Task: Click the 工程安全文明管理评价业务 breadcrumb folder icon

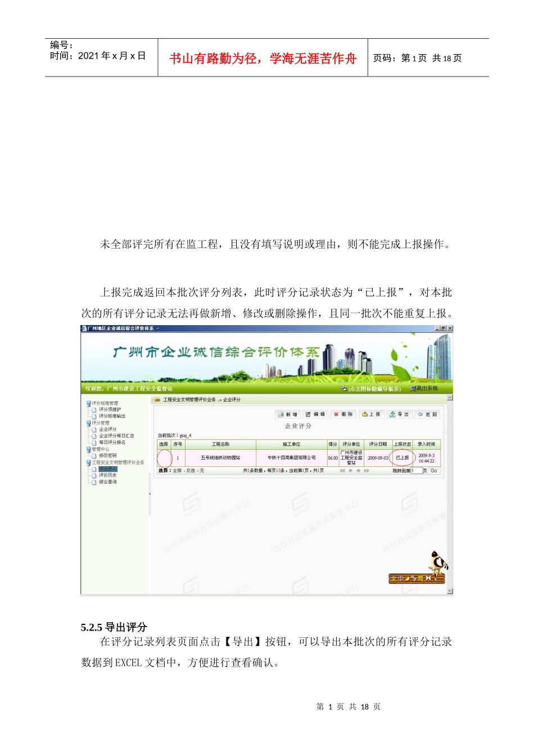Action: 157,399
